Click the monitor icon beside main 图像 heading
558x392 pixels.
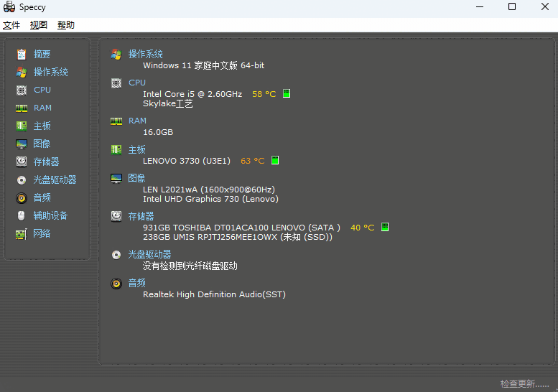coord(116,178)
